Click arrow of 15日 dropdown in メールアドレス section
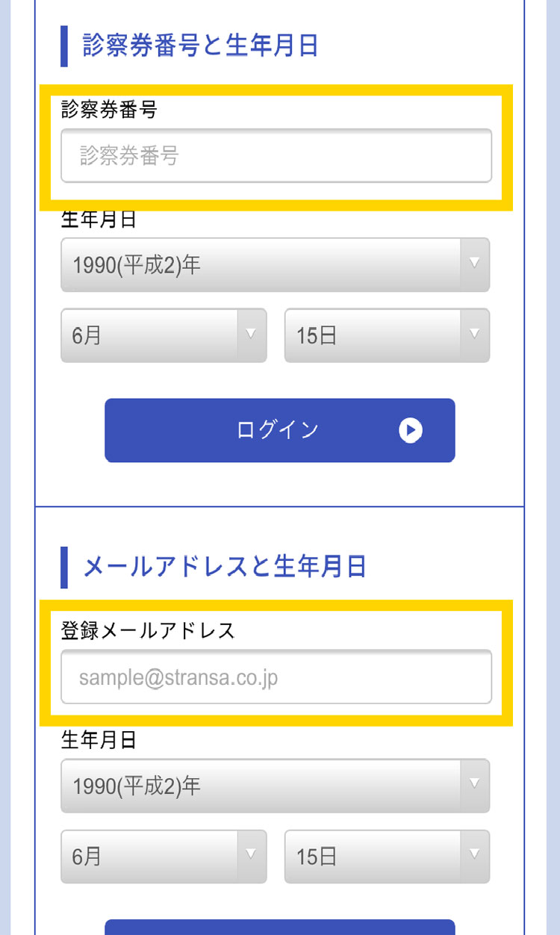 coord(475,856)
